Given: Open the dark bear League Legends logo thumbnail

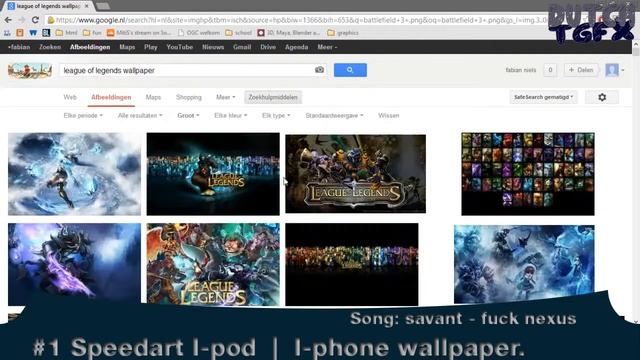Looking at the screenshot, I should pyautogui.click(x=213, y=174).
